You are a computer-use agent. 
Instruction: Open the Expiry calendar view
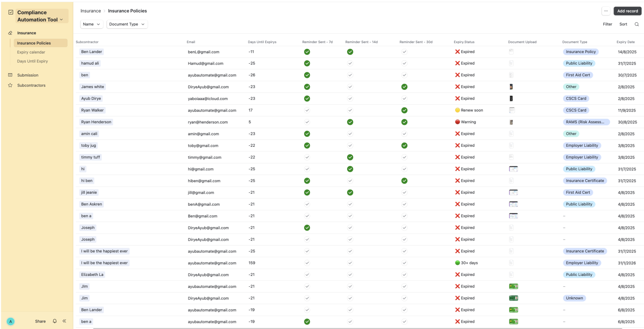point(31,52)
